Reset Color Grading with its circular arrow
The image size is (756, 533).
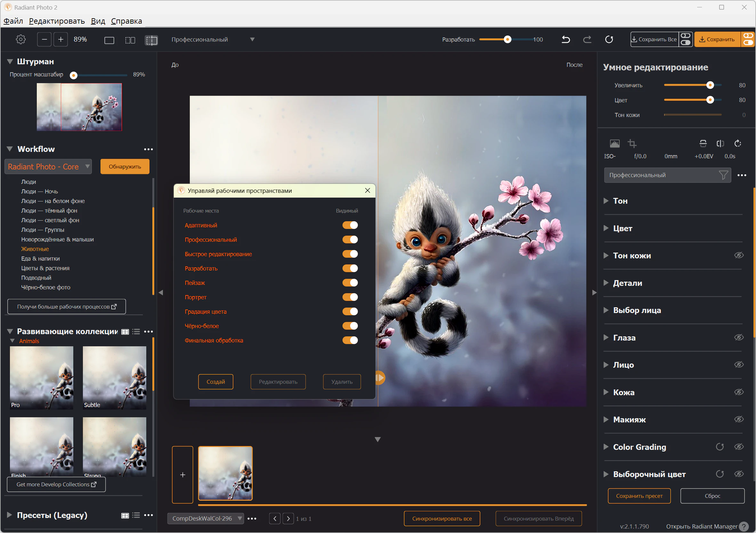[x=720, y=447]
